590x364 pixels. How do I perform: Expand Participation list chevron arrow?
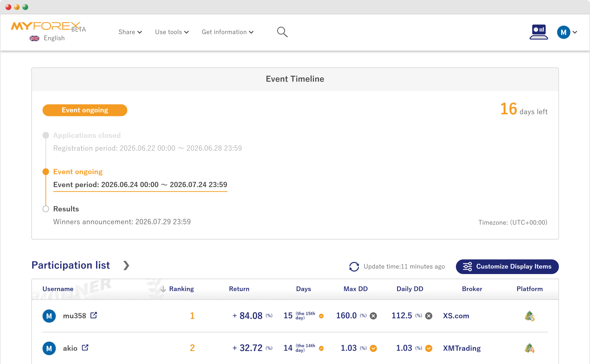126,265
